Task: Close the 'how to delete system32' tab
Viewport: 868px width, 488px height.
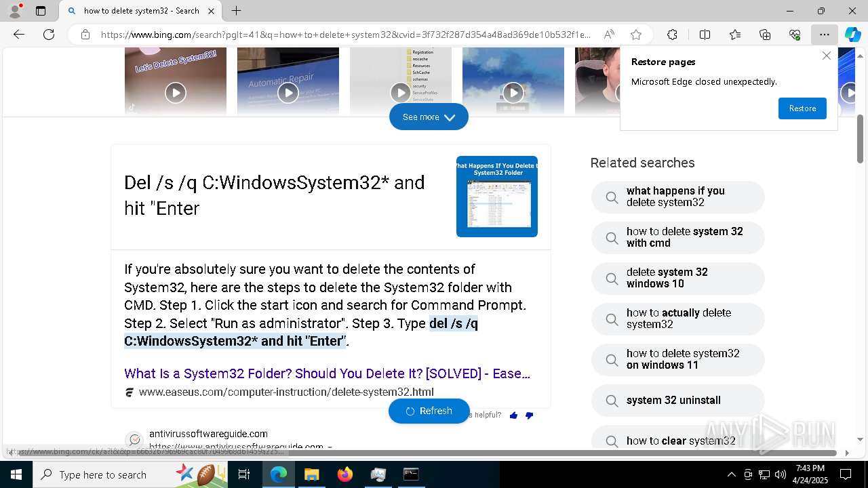Action: tap(211, 11)
